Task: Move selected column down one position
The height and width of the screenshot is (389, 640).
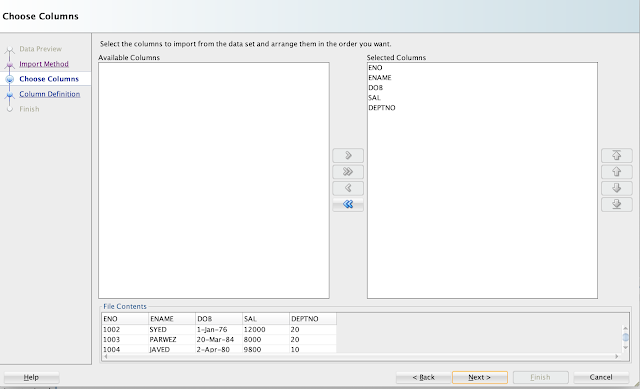Action: tap(617, 188)
